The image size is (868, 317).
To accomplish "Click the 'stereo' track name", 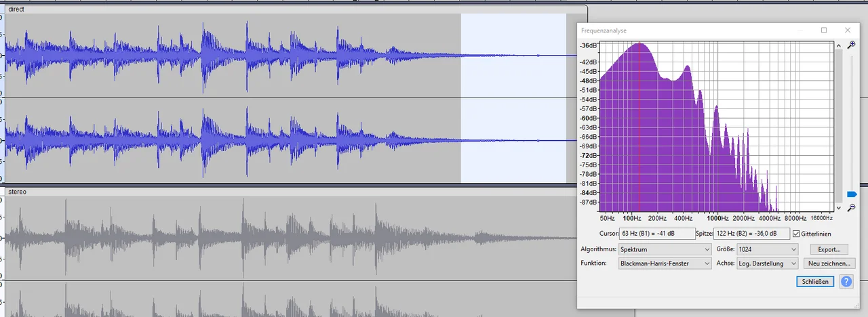I will coord(18,192).
